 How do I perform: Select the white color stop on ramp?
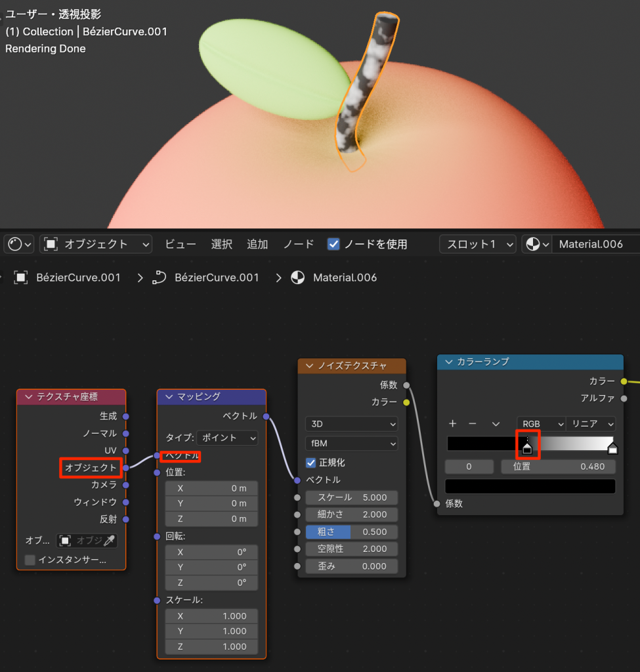(x=612, y=449)
